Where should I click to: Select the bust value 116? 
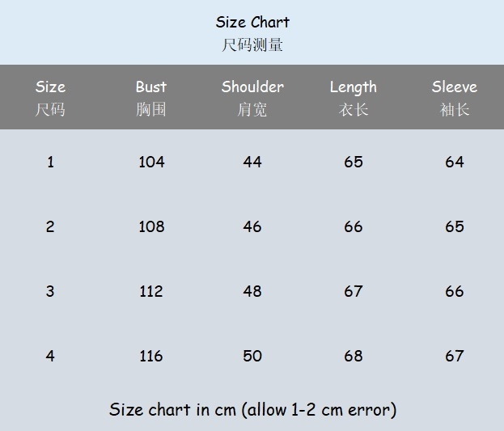[x=151, y=356]
